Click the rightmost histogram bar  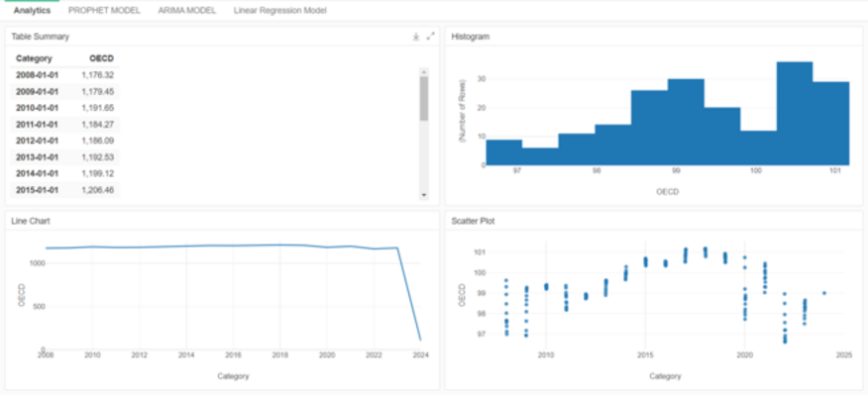tap(830, 123)
